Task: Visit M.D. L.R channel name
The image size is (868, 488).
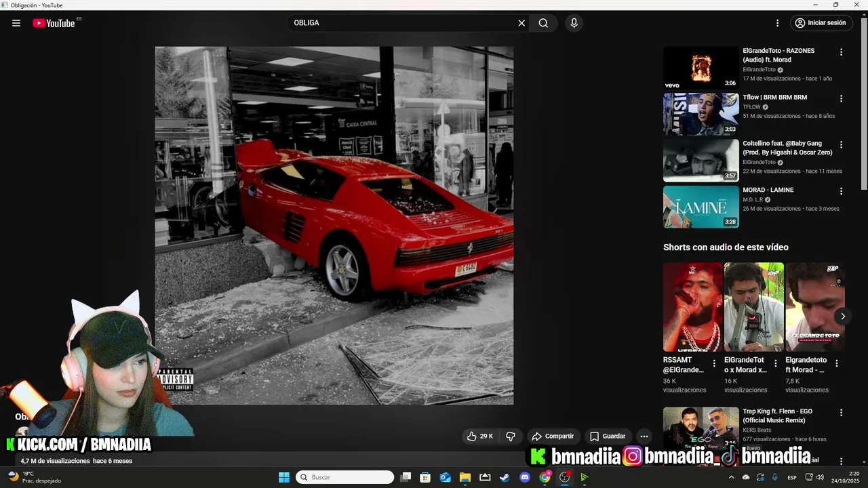Action: pos(753,200)
